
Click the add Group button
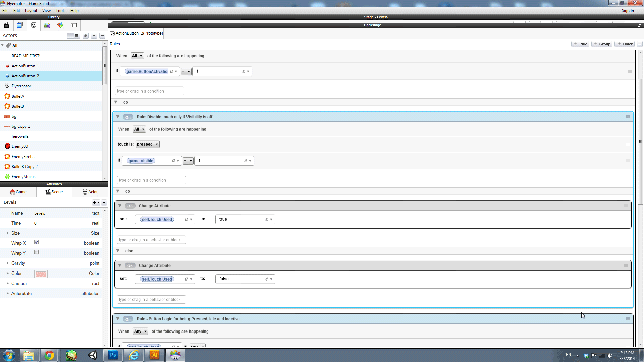602,44
